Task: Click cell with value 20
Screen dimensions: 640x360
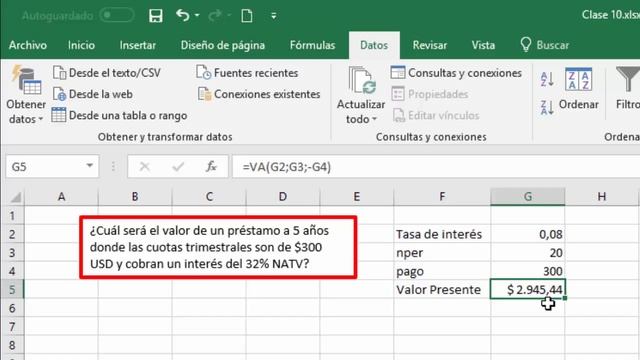Action: pyautogui.click(x=528, y=253)
